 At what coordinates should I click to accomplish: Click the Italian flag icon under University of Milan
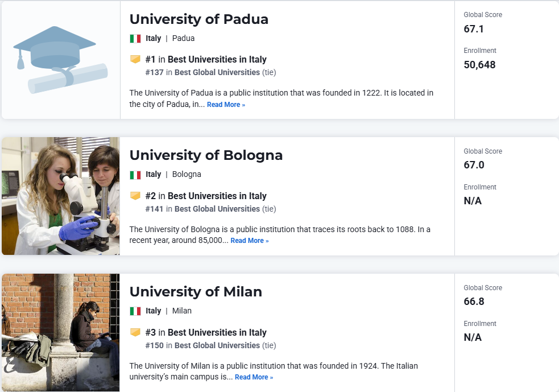[x=135, y=311]
